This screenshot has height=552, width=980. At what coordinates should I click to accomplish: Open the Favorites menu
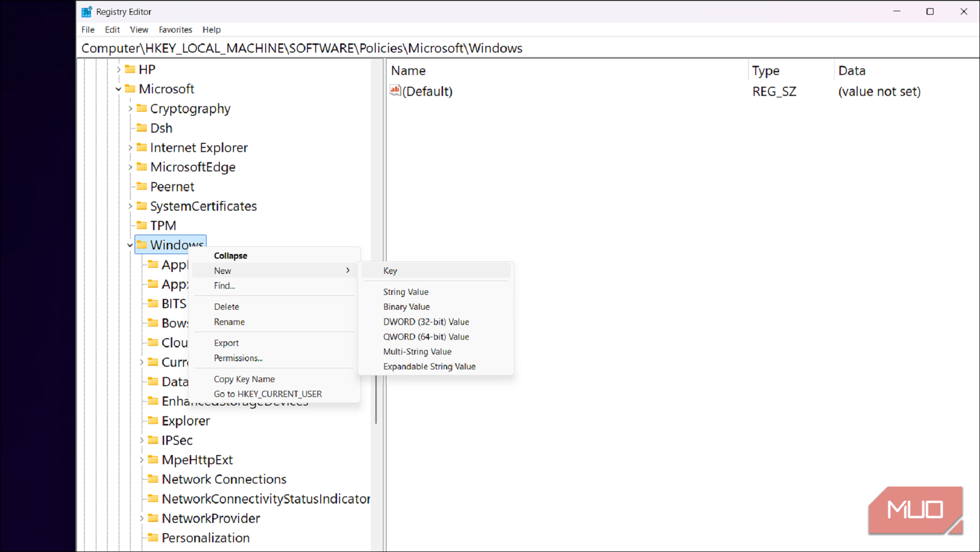click(x=175, y=30)
